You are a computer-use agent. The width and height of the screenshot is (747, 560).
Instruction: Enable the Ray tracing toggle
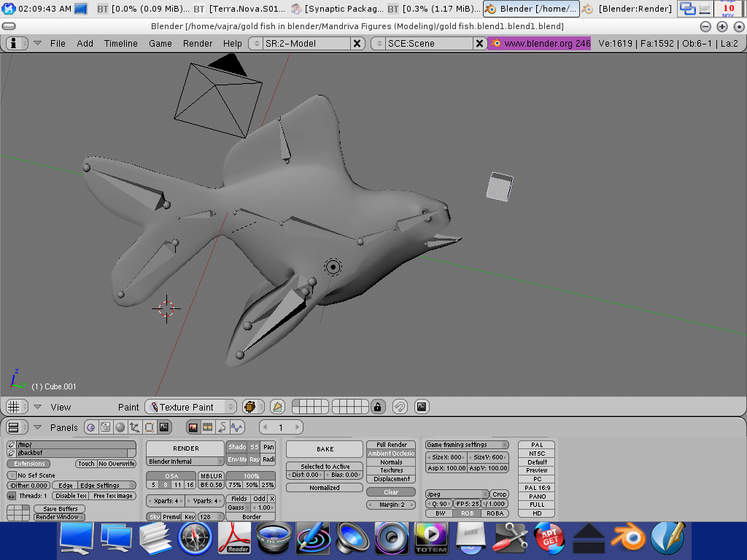(x=254, y=459)
